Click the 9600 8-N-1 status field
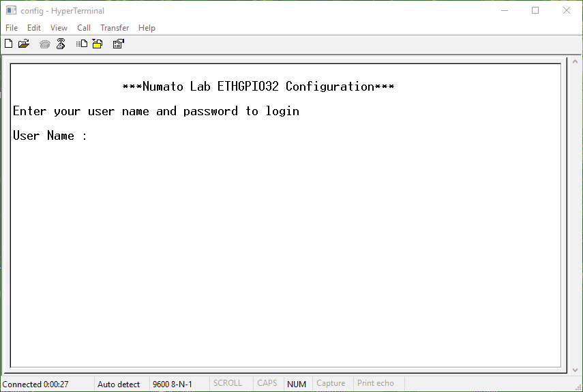This screenshot has height=392, width=583. [x=172, y=384]
